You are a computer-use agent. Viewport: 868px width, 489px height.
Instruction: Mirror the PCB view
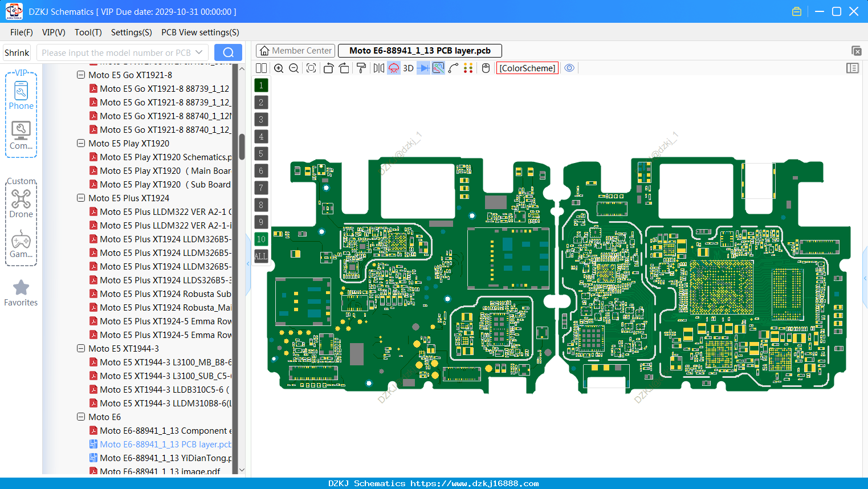379,68
